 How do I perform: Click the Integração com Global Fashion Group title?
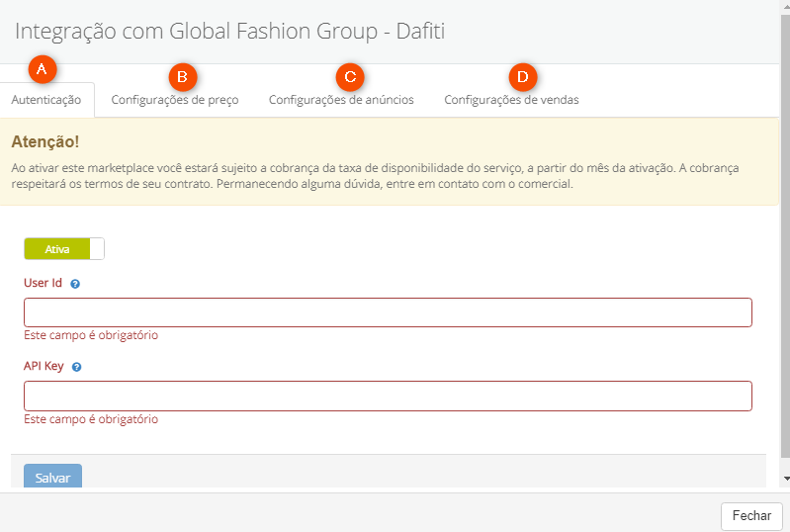229,32
